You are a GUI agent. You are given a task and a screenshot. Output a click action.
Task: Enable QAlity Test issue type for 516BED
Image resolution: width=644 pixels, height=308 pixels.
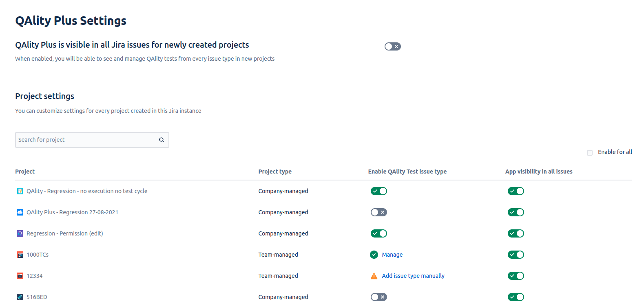coord(379,297)
